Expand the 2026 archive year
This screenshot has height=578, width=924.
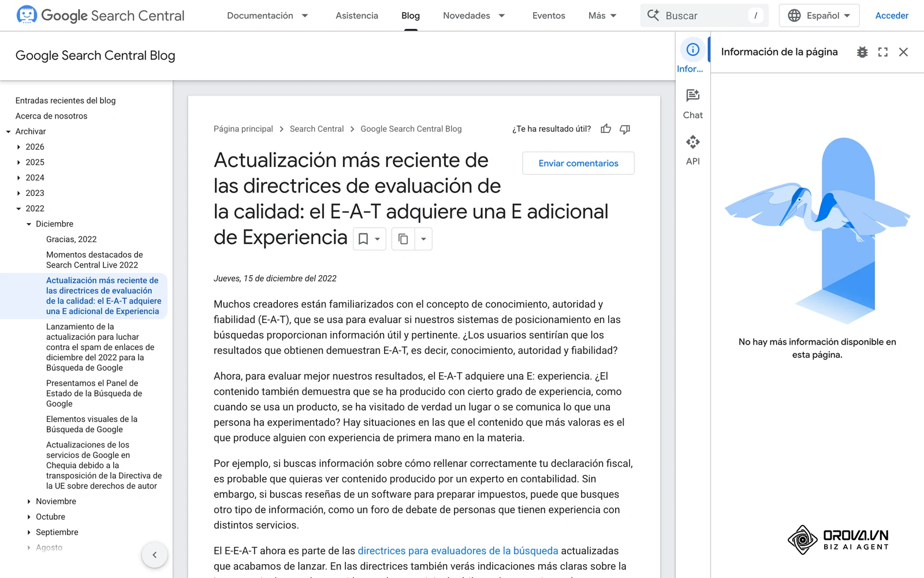click(x=18, y=147)
